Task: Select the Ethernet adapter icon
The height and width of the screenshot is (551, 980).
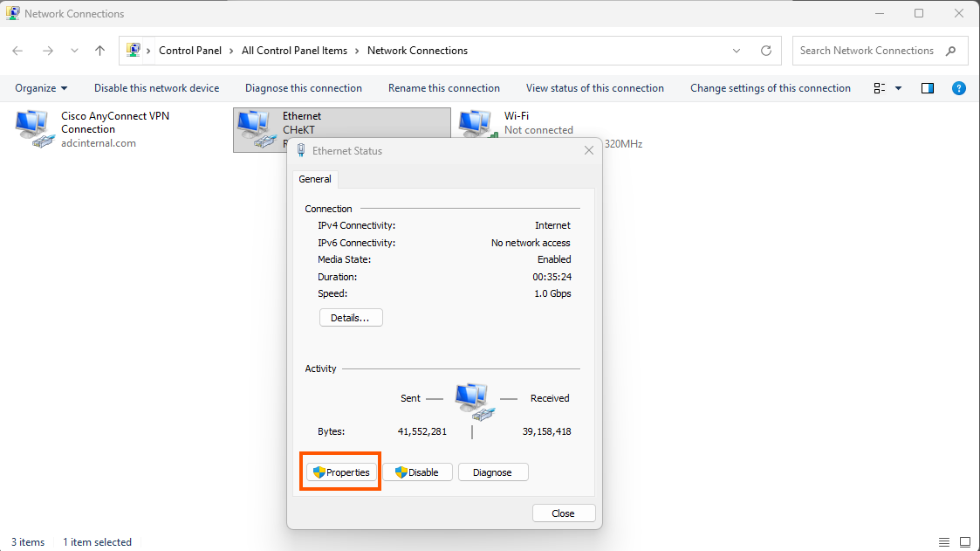Action: coord(257,129)
